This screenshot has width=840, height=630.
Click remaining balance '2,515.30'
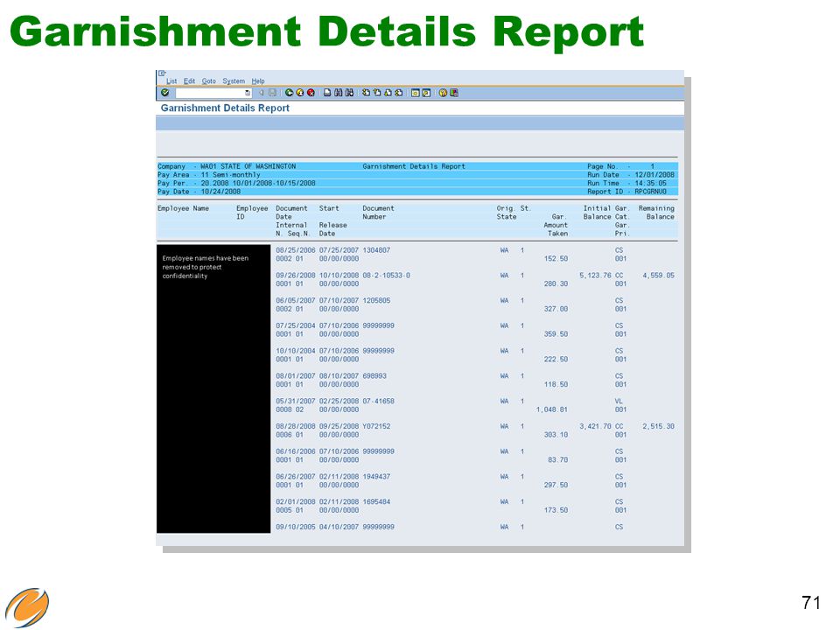click(x=658, y=426)
